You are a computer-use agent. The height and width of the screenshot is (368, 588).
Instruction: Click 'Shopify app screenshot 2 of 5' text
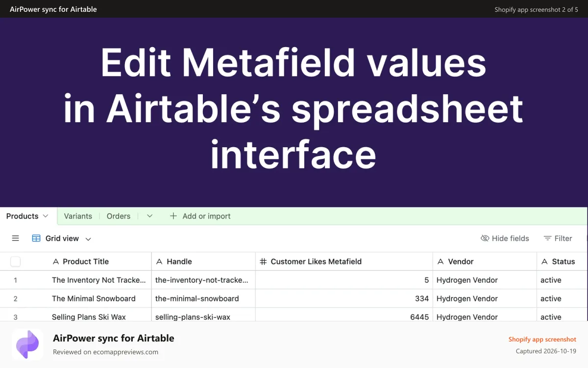tap(537, 9)
